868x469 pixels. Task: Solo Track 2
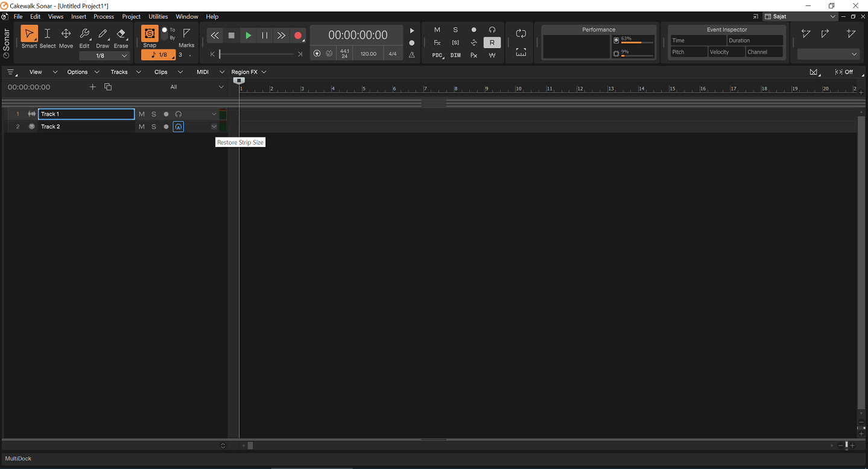coord(154,127)
